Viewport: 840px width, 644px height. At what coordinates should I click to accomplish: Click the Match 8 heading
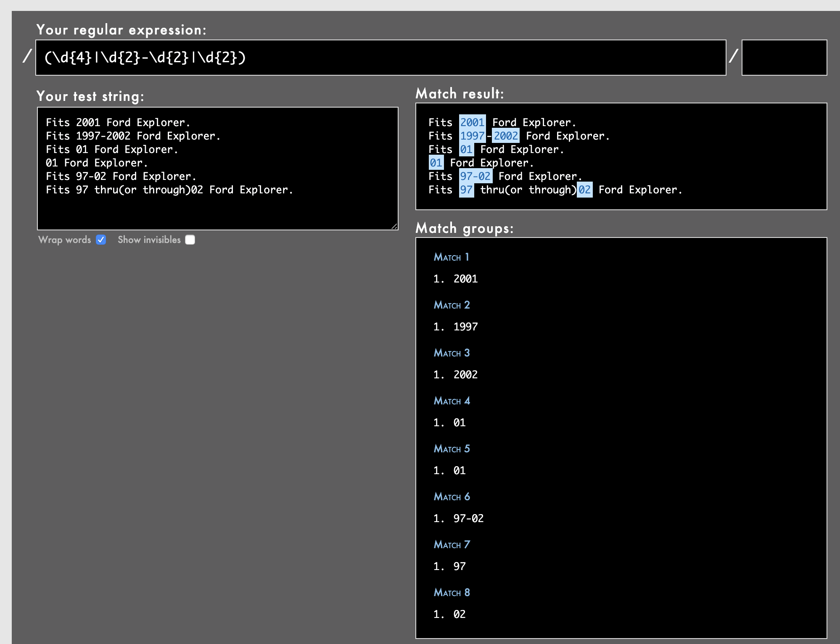click(452, 592)
